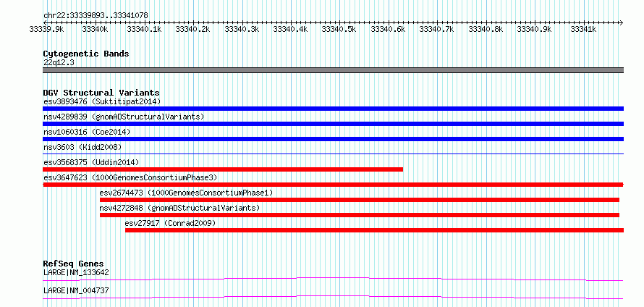Click the chr22:33339893..33341078 coordinate label
Screen dimensions: 644x307
coord(96,15)
